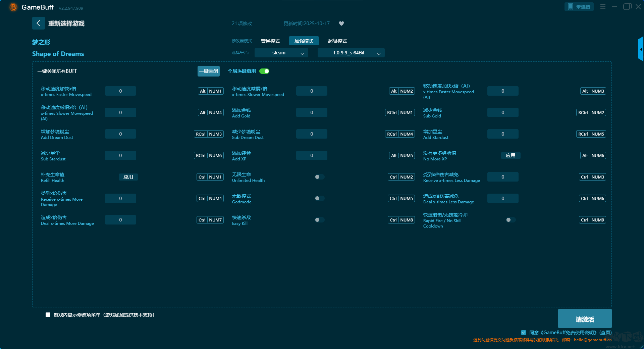Click 重新选择游戏 label
The height and width of the screenshot is (349, 644).
(66, 23)
